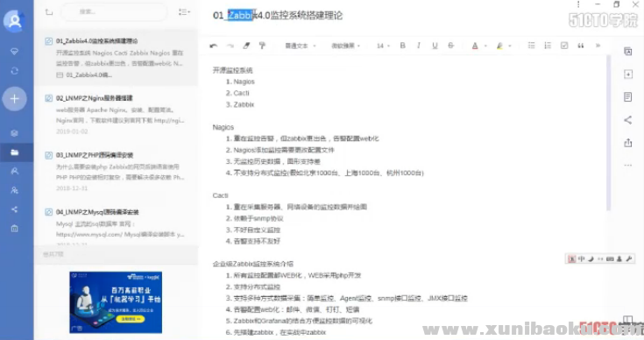Image resolution: width=644 pixels, height=340 pixels.
Task: Open the top icon in right panel
Action: tap(628, 52)
